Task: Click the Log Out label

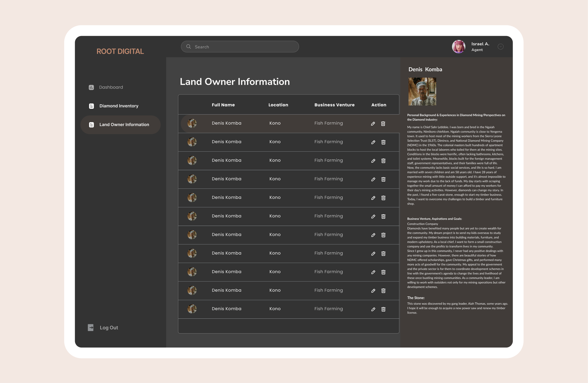Action: tap(109, 328)
